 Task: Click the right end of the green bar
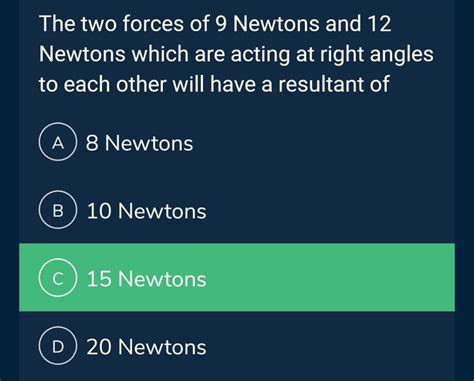coord(443,277)
